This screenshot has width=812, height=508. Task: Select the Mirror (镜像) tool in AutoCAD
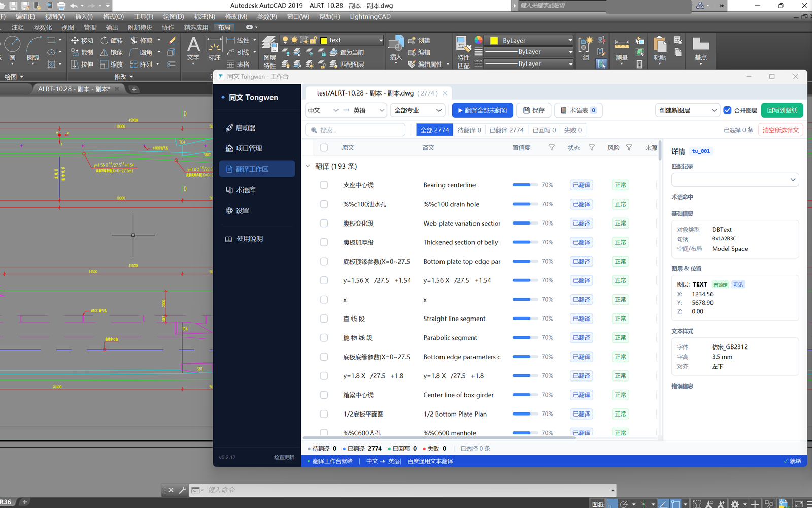(112, 52)
